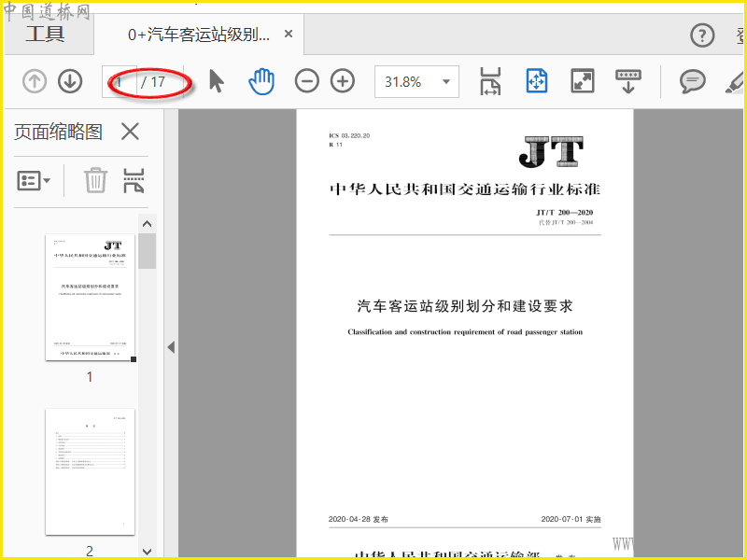This screenshot has width=747, height=560.
Task: Close the 0+汽车客运站级别 document tab
Action: click(x=289, y=34)
